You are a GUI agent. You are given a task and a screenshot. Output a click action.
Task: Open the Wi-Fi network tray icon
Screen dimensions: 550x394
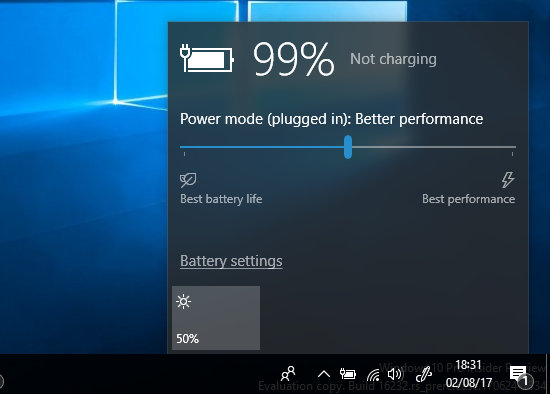(373, 375)
